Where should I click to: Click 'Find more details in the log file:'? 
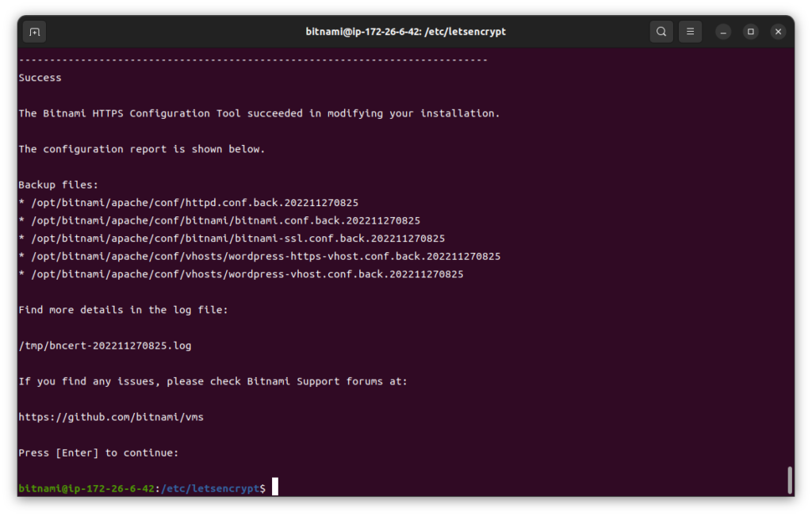123,310
